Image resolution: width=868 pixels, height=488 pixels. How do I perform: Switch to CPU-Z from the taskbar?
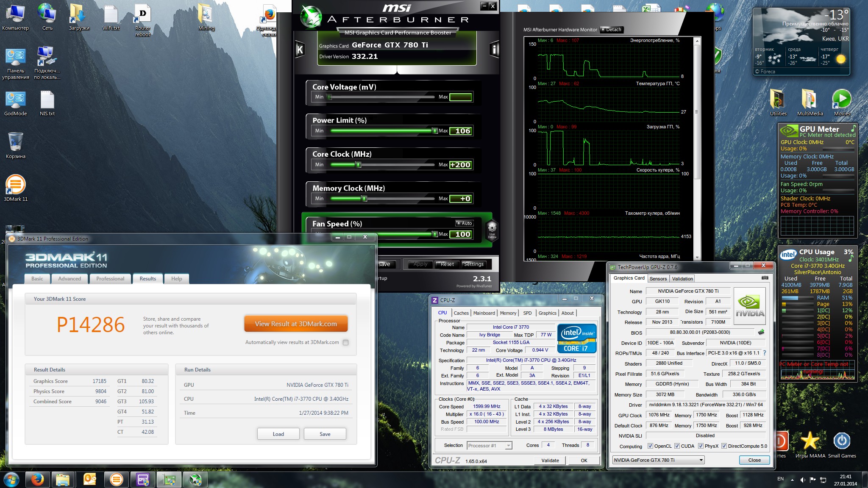point(143,480)
